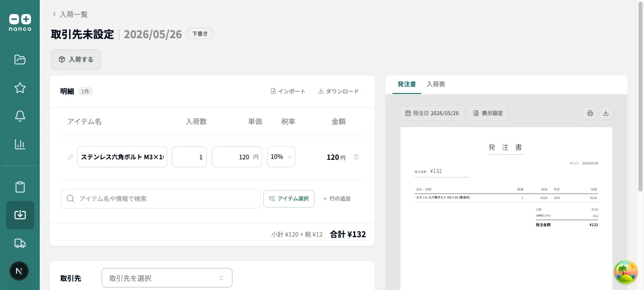The image size is (644, 290).
Task: Switch to the 発注書 tab
Action: pos(407,84)
